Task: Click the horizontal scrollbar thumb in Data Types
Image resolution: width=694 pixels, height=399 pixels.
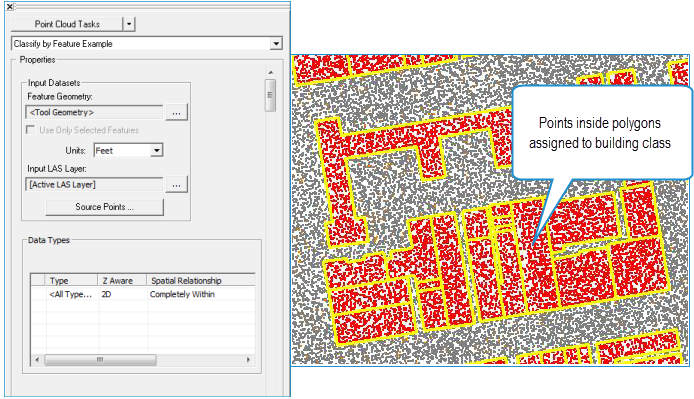Action: pyautogui.click(x=100, y=360)
